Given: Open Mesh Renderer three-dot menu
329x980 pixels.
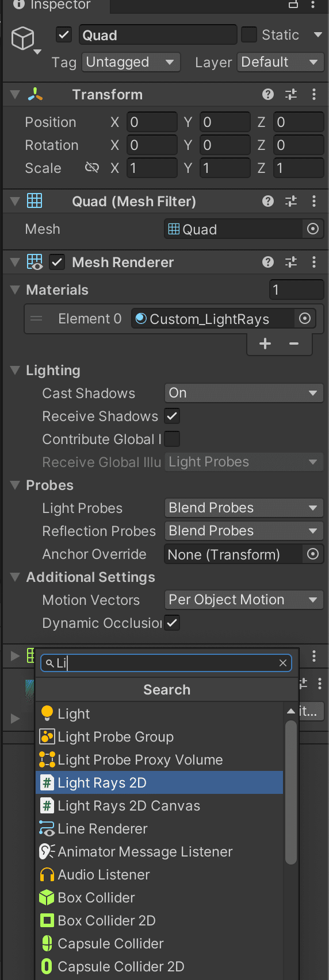Looking at the screenshot, I should point(314,262).
